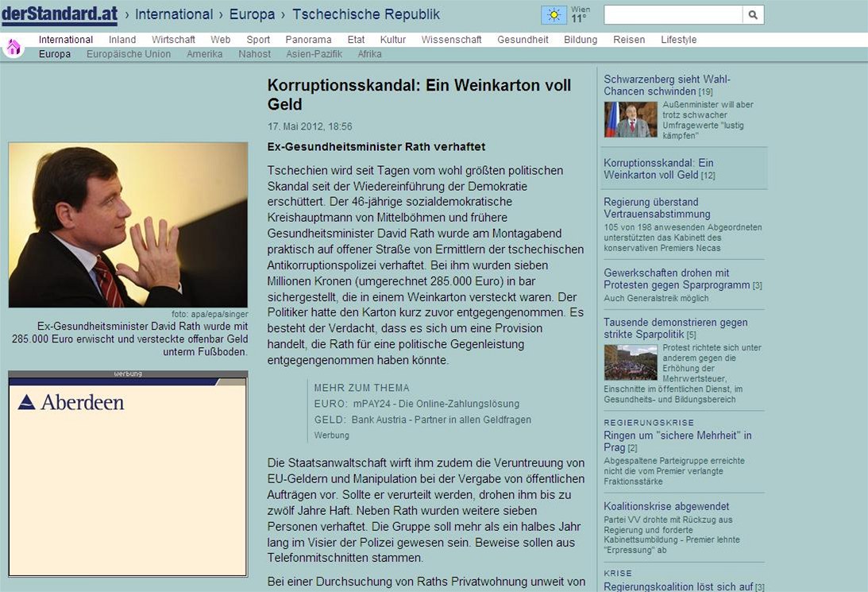This screenshot has height=592, width=868.
Task: Open the demonstration crowd thumbnail
Action: click(631, 362)
